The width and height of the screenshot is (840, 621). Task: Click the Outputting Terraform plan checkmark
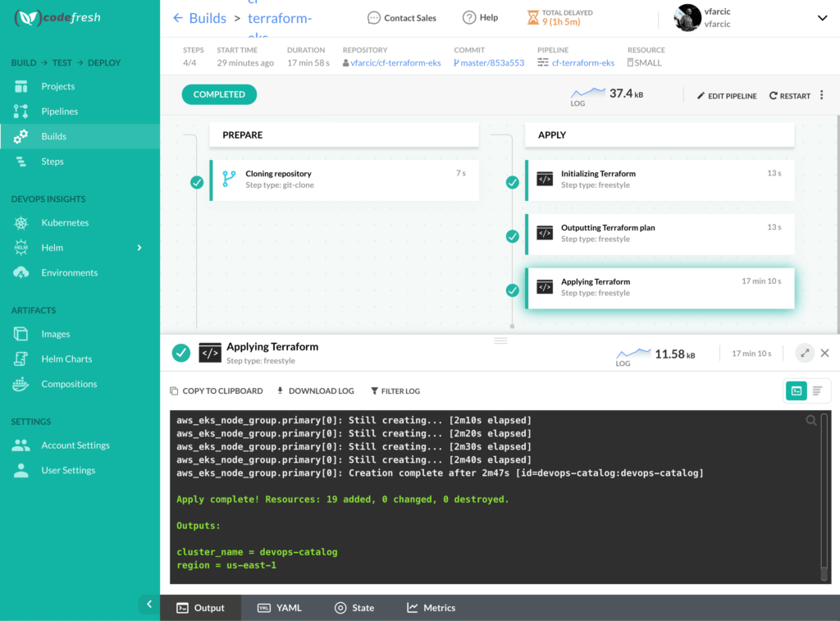[x=513, y=236]
